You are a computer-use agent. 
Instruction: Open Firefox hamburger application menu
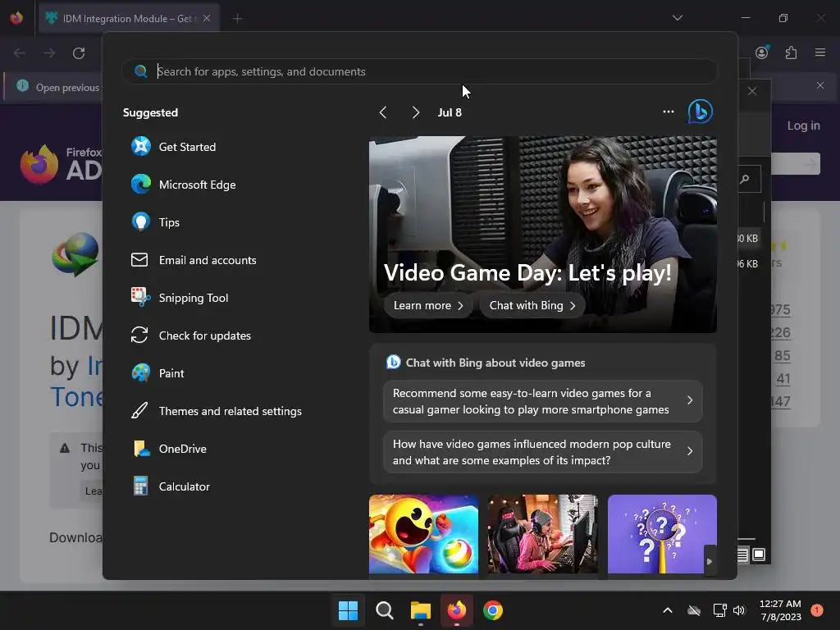820,52
